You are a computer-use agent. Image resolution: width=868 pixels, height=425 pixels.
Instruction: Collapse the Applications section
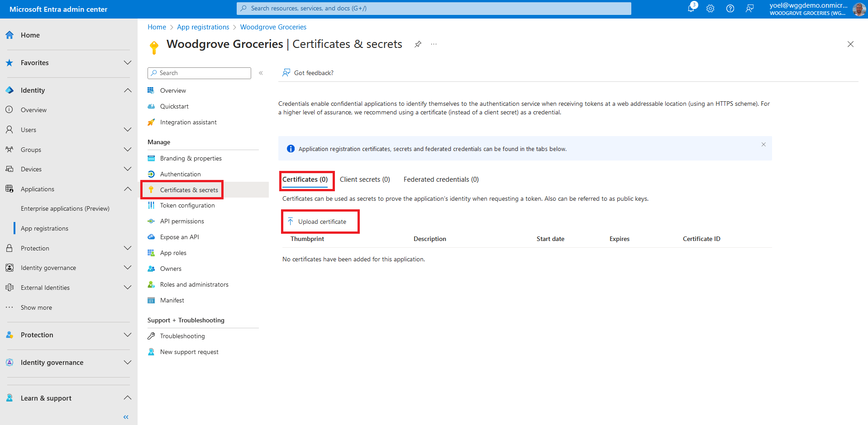click(x=128, y=189)
